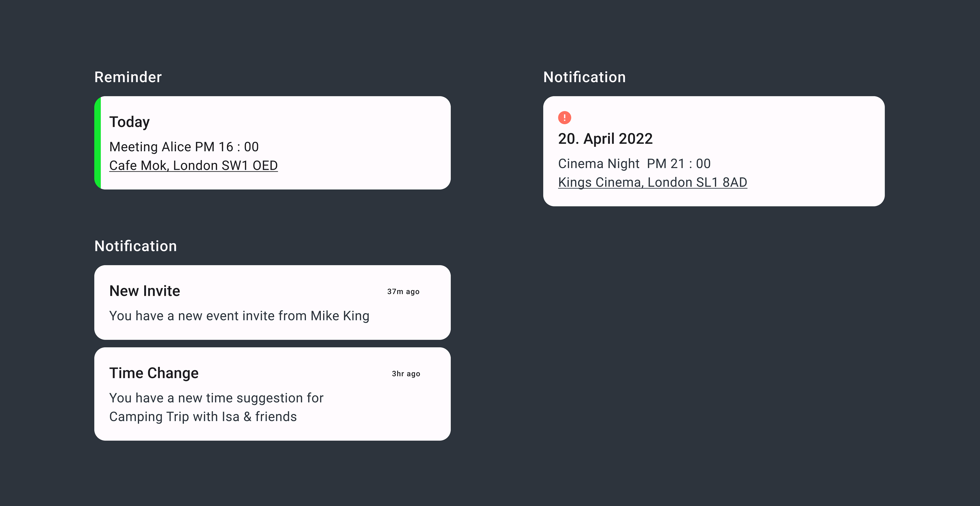Open the Kings Cinema, London SL1 8AD link
The width and height of the screenshot is (980, 506).
tap(653, 182)
